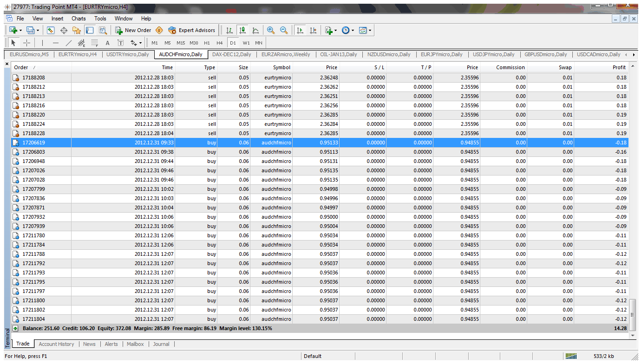
Task: Toggle the Terminal window toolbar icon
Action: (90, 30)
